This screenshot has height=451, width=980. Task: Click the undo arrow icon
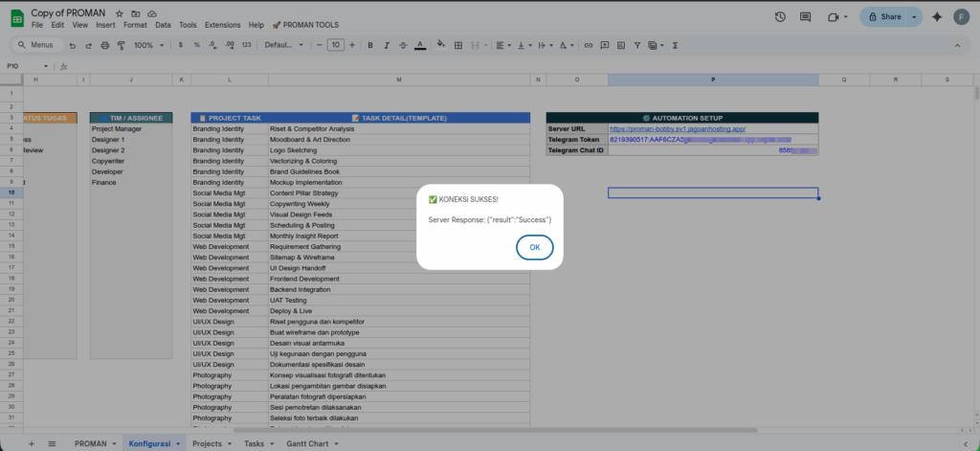click(73, 45)
